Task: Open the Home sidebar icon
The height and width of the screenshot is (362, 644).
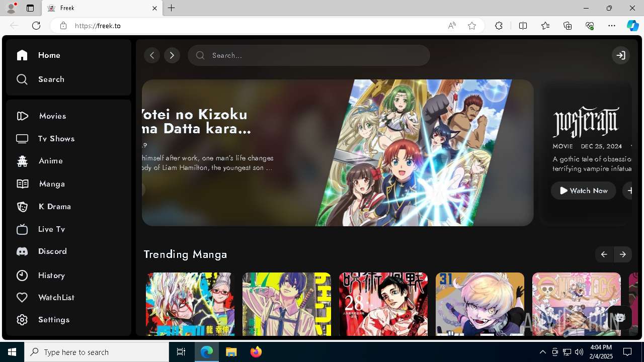Action: point(22,55)
